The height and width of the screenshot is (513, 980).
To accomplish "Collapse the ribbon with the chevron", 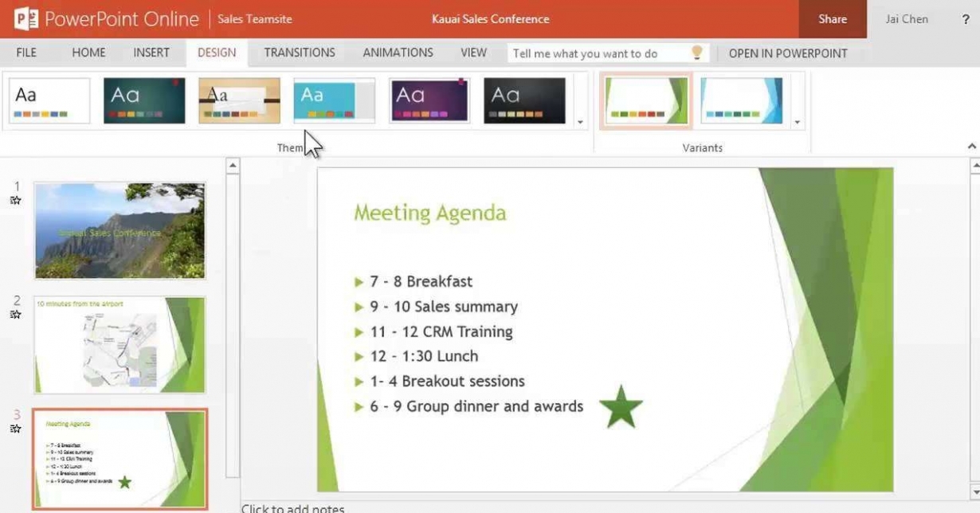I will 971,147.
